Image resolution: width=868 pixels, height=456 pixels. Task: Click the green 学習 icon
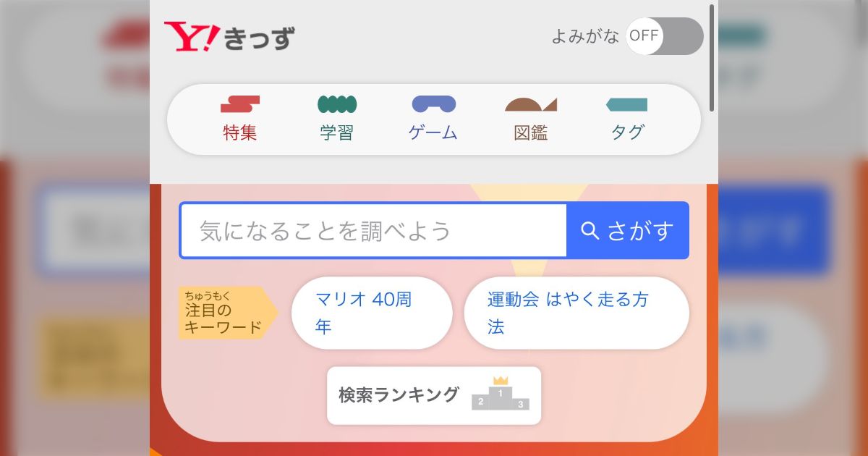click(x=337, y=104)
